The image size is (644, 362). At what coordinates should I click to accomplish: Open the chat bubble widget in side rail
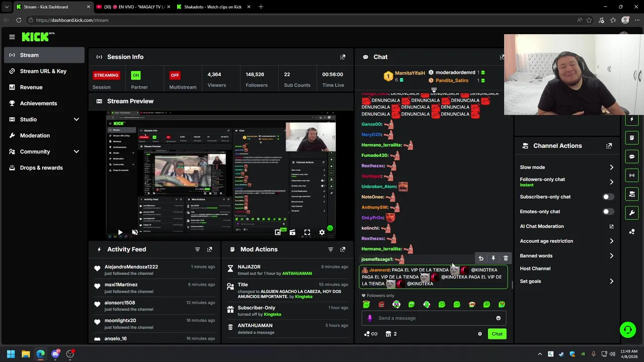632,156
